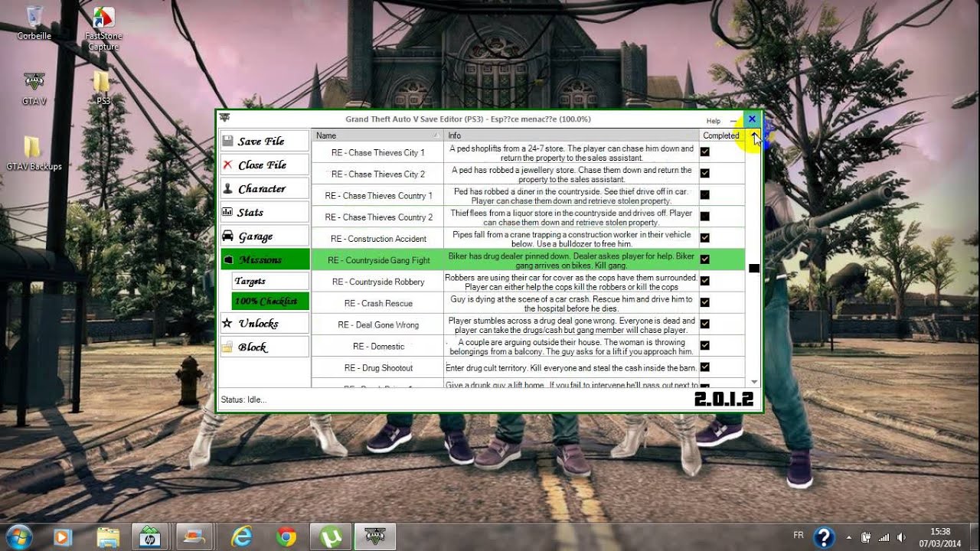This screenshot has width=980, height=551.
Task: Switch to the Garage section
Action: point(265,236)
